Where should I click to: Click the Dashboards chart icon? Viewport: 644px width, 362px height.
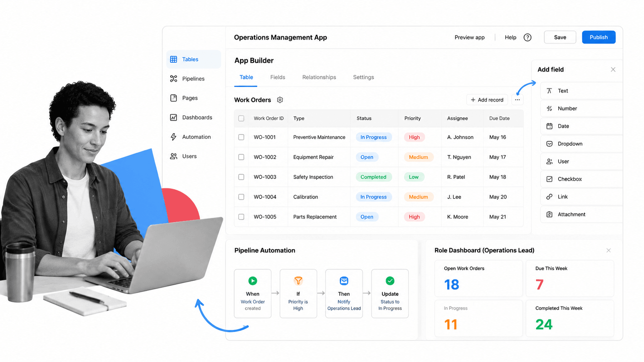point(174,117)
